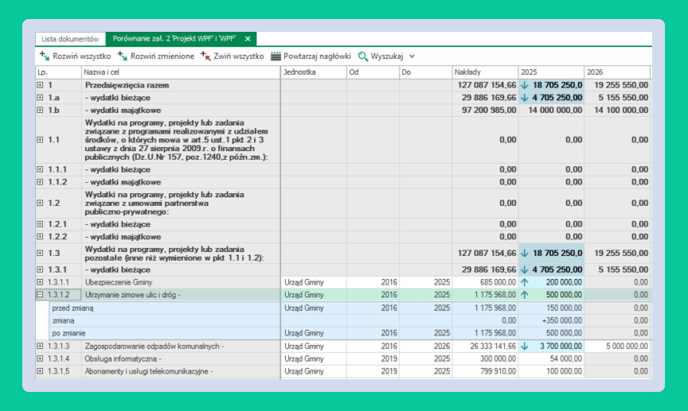This screenshot has width=688, height=411.
Task: Expand row 1.2 partnerstwa publiczno-prywatnego
Action: pos(40,203)
